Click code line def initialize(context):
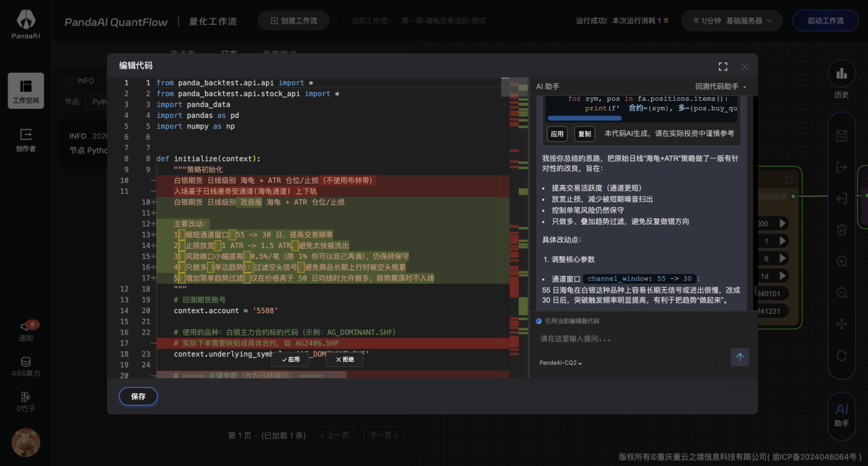The width and height of the screenshot is (868, 466). [x=208, y=158]
